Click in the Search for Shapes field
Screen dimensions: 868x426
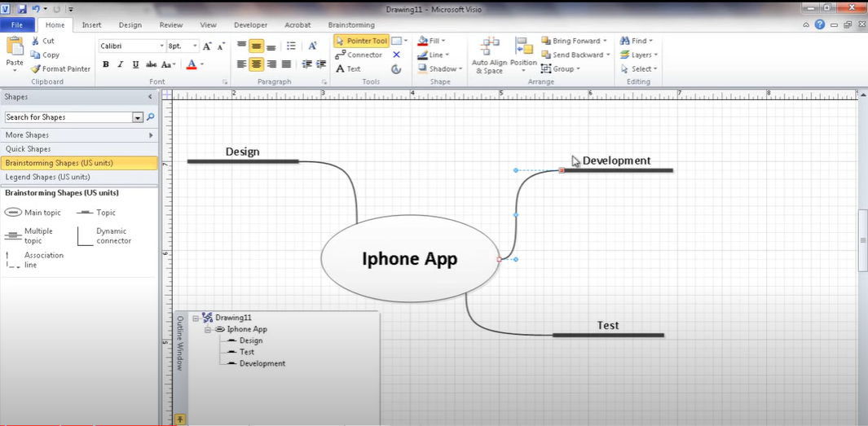tap(68, 117)
